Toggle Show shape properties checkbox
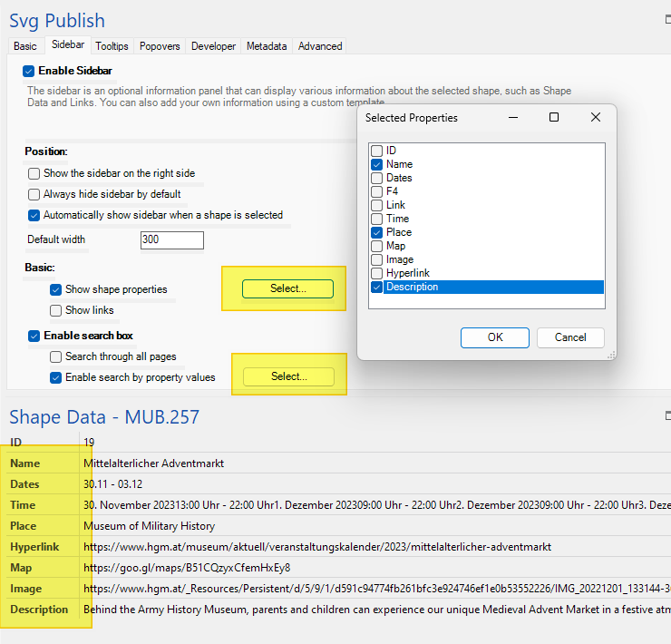This screenshot has width=671, height=644. pyautogui.click(x=55, y=290)
